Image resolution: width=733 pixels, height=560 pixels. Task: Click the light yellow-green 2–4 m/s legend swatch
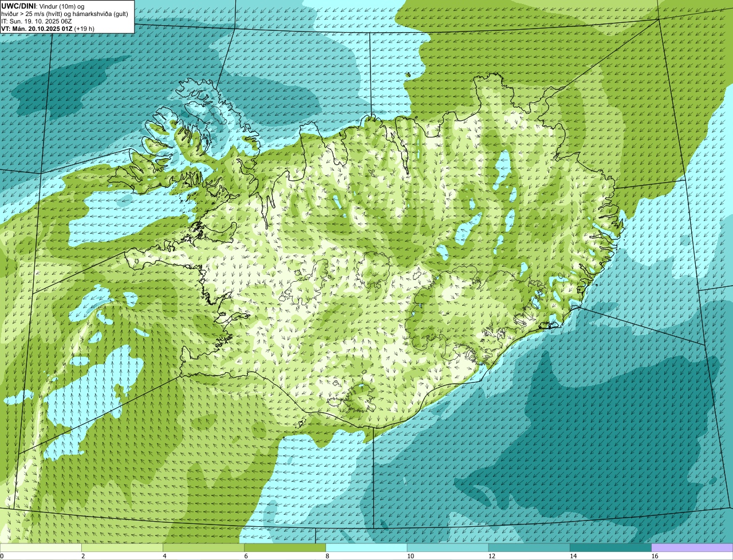(x=122, y=547)
